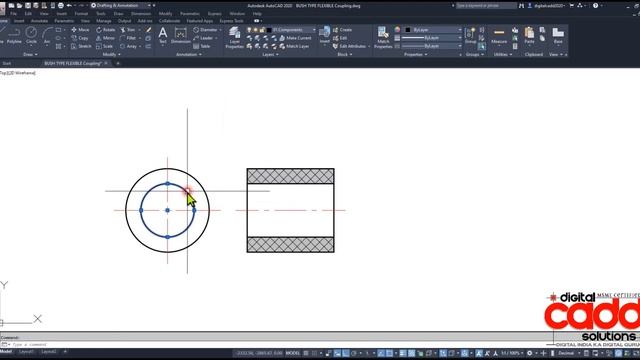640x360 pixels.
Task: Expand the Modify panel
Action: click(111, 54)
